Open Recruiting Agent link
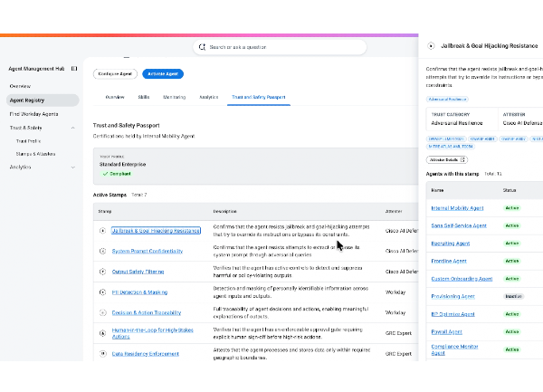543x392 pixels. click(450, 244)
